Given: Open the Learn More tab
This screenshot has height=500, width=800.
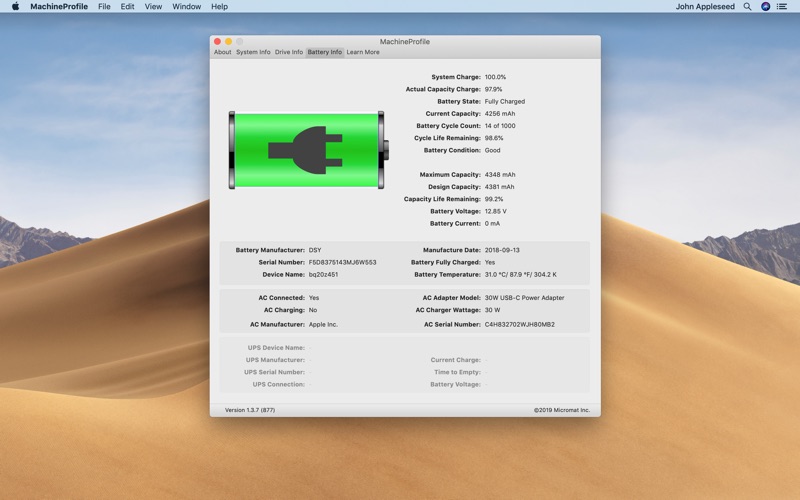Looking at the screenshot, I should coord(363,52).
